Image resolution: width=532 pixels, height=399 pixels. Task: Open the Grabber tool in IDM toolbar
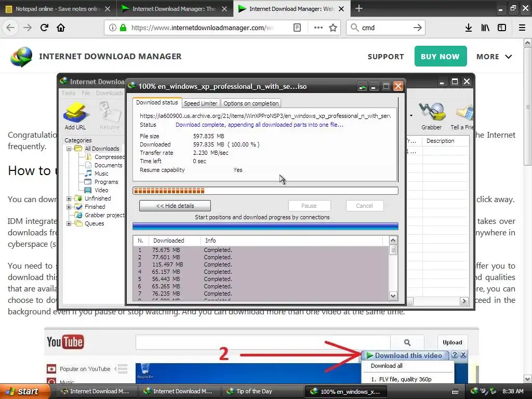[x=432, y=116]
